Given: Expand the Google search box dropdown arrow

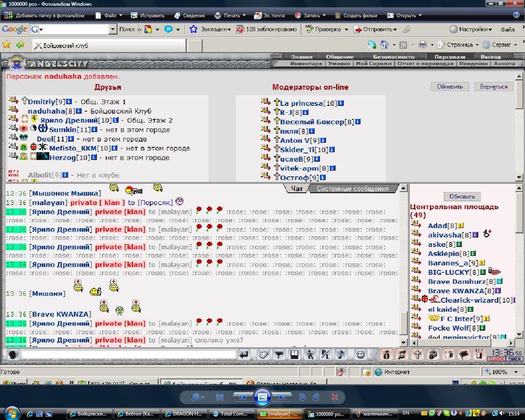Looking at the screenshot, I should pos(113,30).
